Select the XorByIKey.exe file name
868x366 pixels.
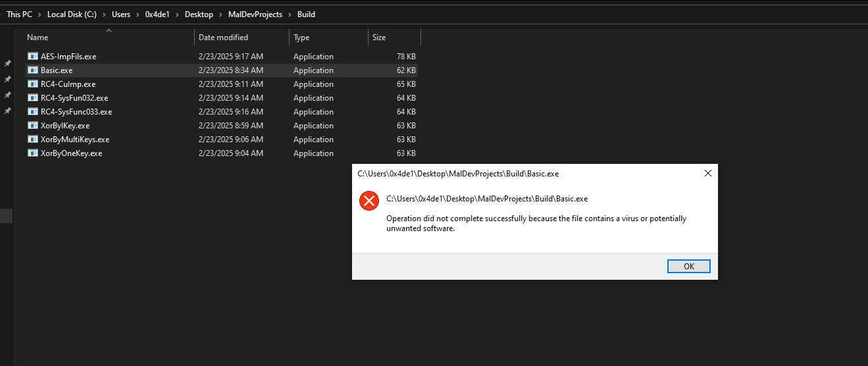click(65, 126)
